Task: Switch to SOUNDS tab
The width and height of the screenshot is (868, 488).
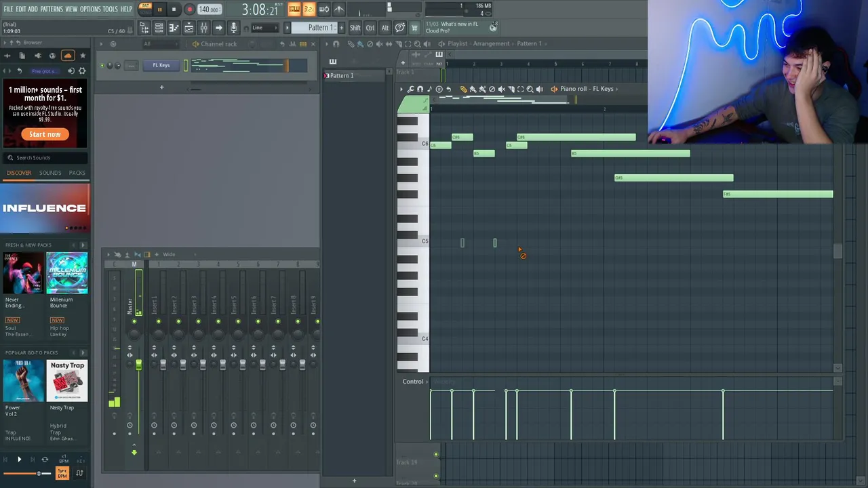Action: click(50, 173)
